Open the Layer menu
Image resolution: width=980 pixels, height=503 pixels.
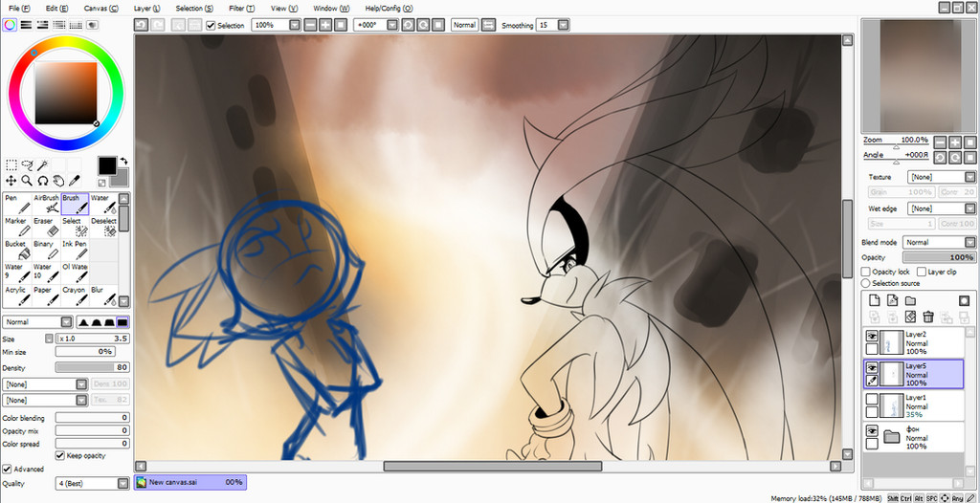pos(146,9)
